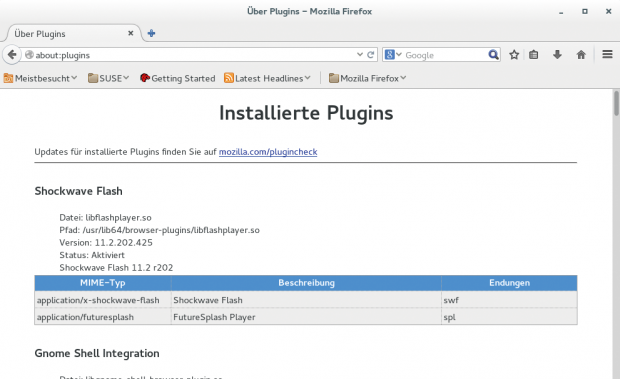The height and width of the screenshot is (379, 620).
Task: Open the Mozilla Firefox bookmarks folder
Action: click(368, 78)
